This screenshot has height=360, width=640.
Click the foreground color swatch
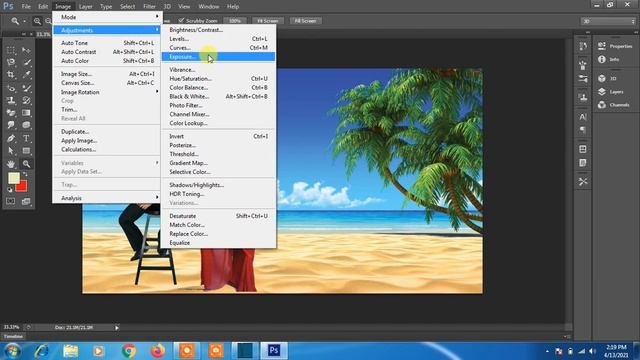(x=13, y=178)
